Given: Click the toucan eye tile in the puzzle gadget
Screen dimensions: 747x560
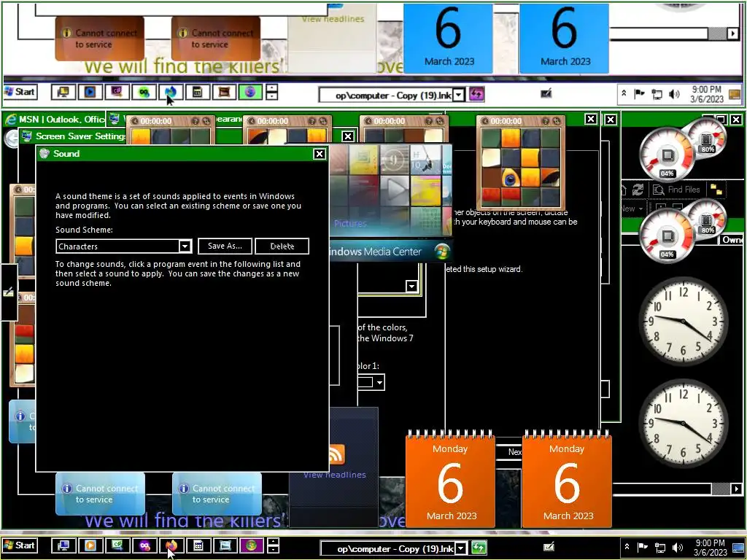Looking at the screenshot, I should click(510, 179).
